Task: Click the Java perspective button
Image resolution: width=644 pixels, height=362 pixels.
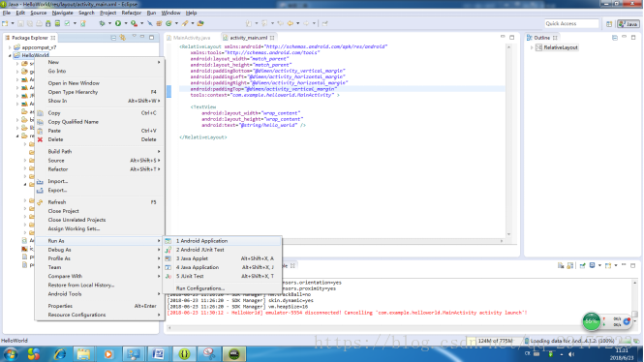Action: point(628,24)
